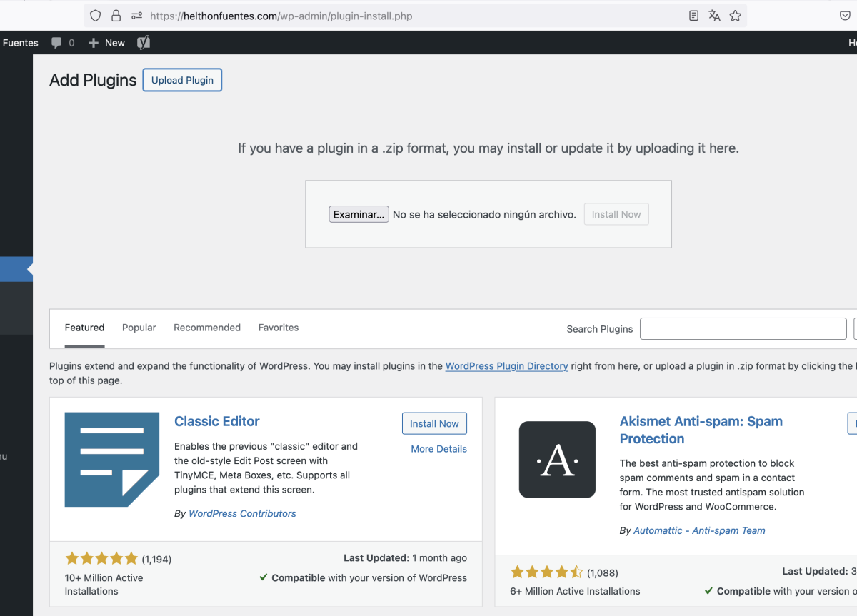Click Classic Editor star rating
Screen dimensions: 857x616
tap(101, 559)
